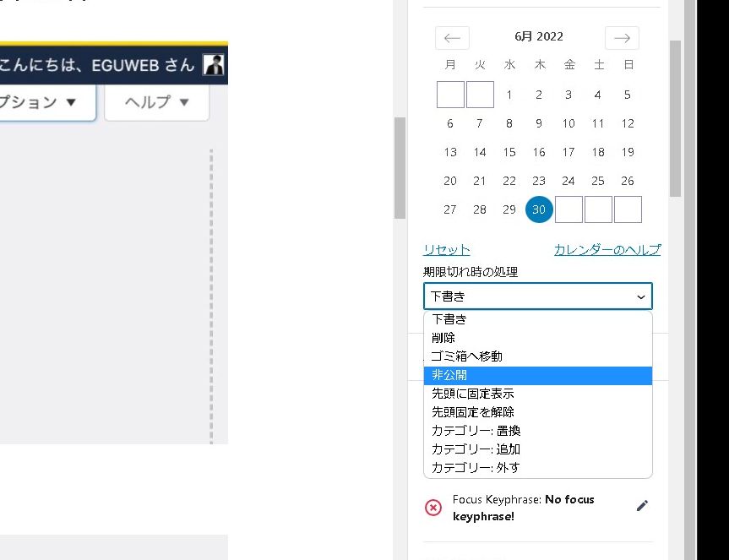Edit Focus Keyphrase with the pencil icon
Screen dimensions: 729x560
(x=642, y=506)
